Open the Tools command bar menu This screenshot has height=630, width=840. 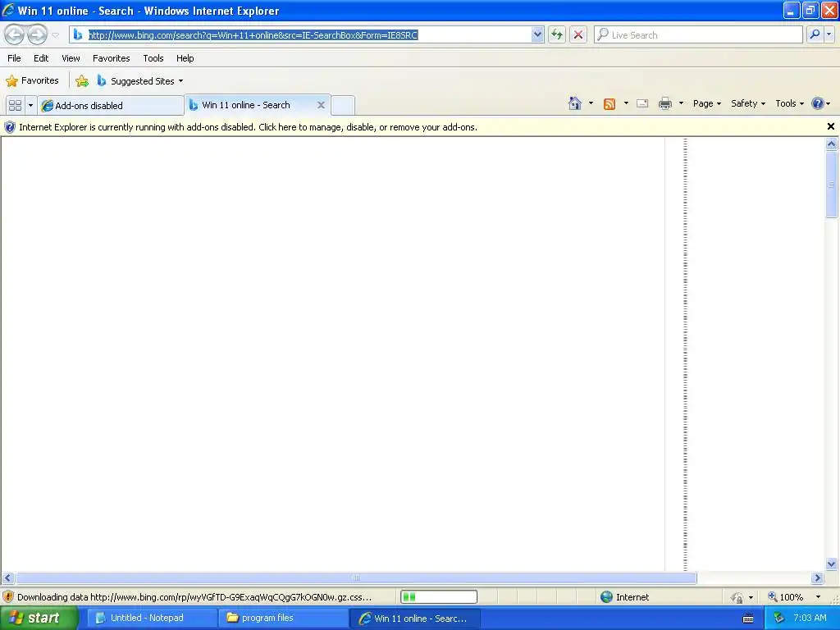[x=789, y=103]
